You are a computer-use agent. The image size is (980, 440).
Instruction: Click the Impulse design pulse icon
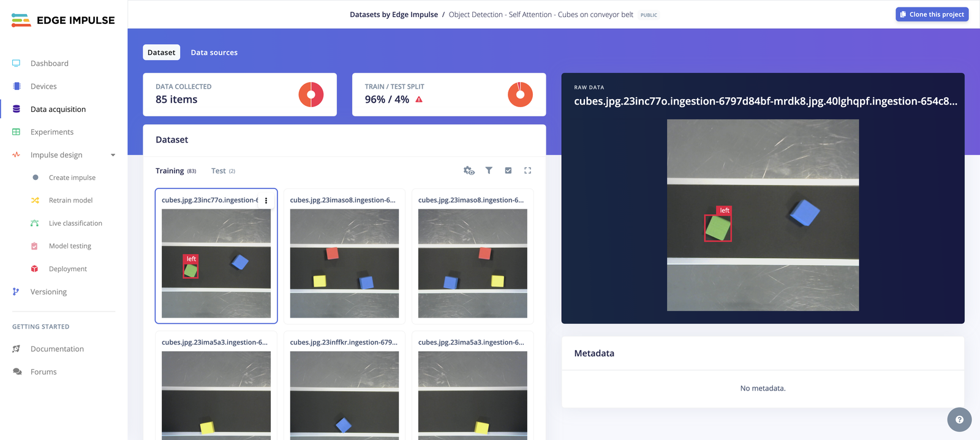[x=17, y=155]
